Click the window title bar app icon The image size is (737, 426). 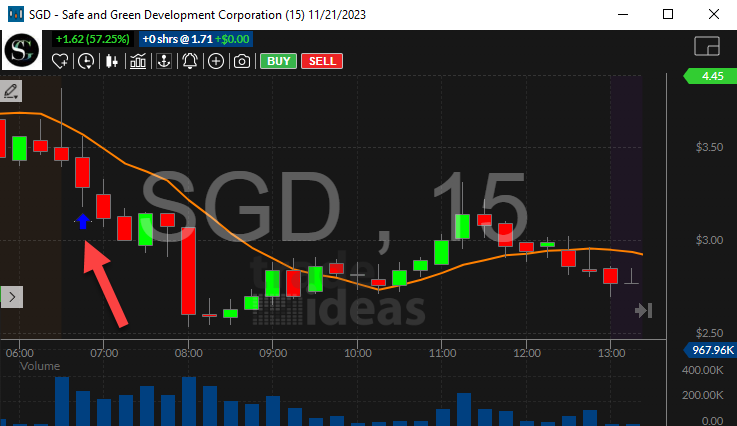click(x=16, y=14)
